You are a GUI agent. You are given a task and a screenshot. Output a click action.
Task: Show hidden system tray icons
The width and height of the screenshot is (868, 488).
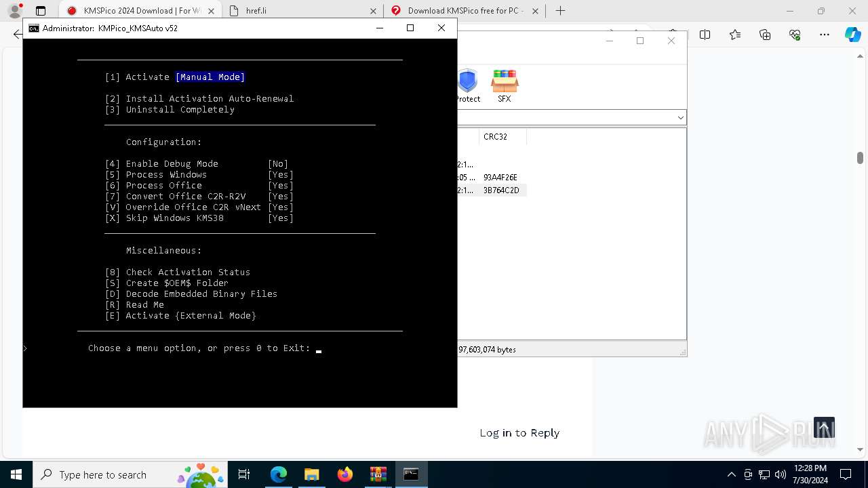click(731, 474)
